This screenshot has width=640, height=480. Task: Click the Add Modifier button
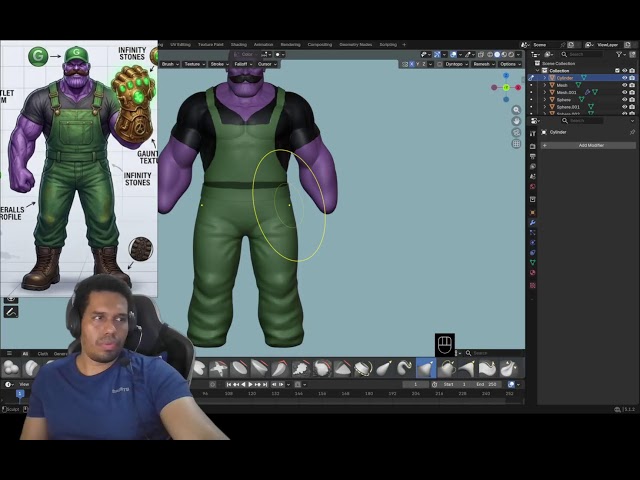click(x=588, y=145)
